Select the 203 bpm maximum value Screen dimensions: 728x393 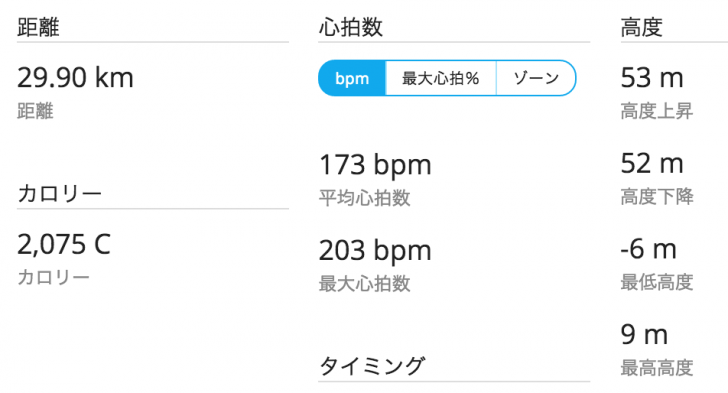point(375,251)
